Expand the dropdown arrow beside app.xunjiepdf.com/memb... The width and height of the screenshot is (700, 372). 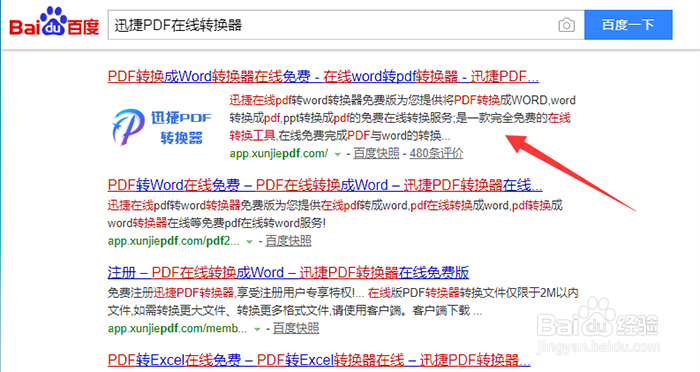click(257, 329)
